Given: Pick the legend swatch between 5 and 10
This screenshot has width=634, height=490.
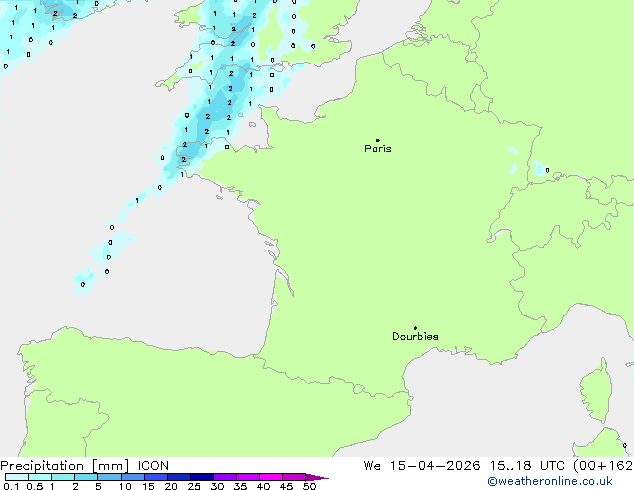Looking at the screenshot, I should (x=109, y=477).
